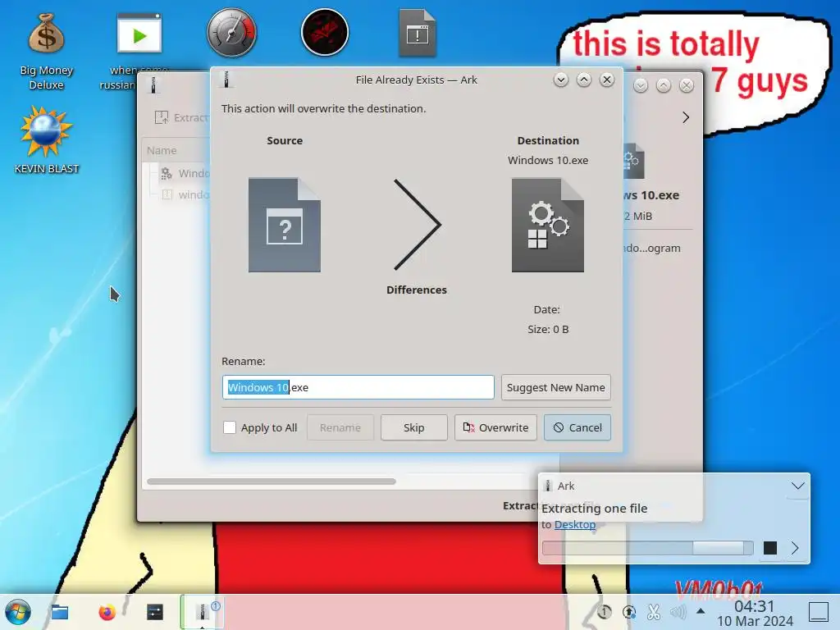
Task: Expand the Ark toolbar overflow chevron
Action: (686, 117)
